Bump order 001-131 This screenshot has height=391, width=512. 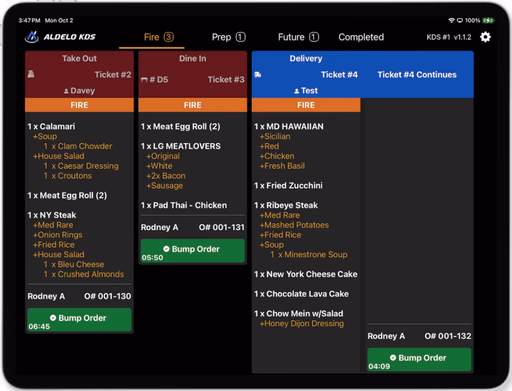pyautogui.click(x=193, y=251)
